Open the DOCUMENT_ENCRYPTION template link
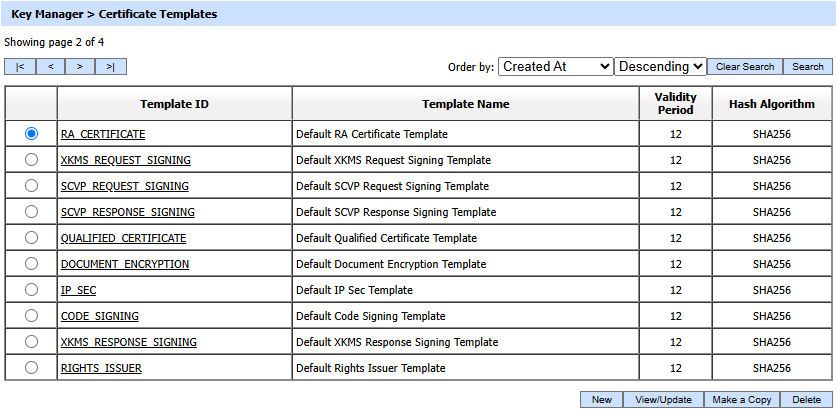The height and width of the screenshot is (412, 837). tap(124, 264)
